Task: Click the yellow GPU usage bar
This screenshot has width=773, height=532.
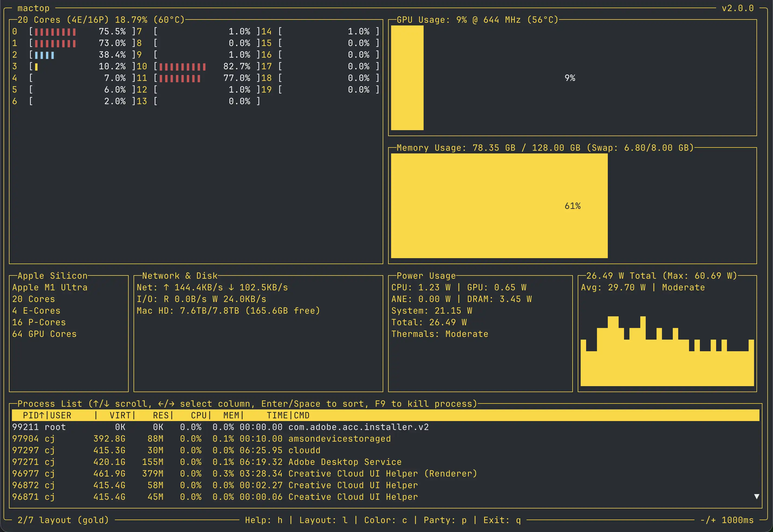Action: pyautogui.click(x=407, y=78)
